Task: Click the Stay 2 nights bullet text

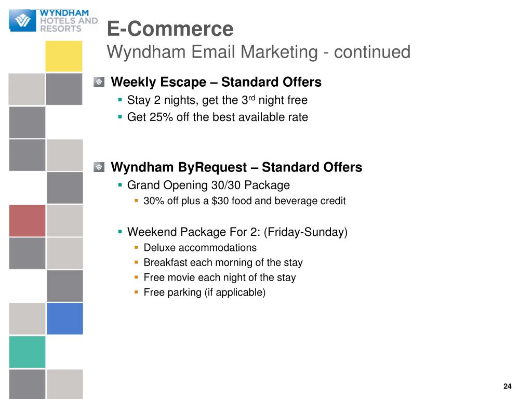Action: (217, 100)
